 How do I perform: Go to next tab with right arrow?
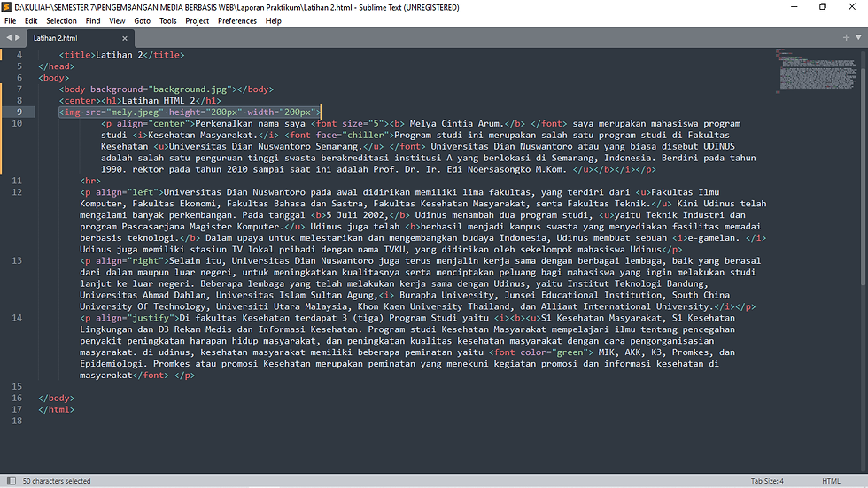(18, 37)
